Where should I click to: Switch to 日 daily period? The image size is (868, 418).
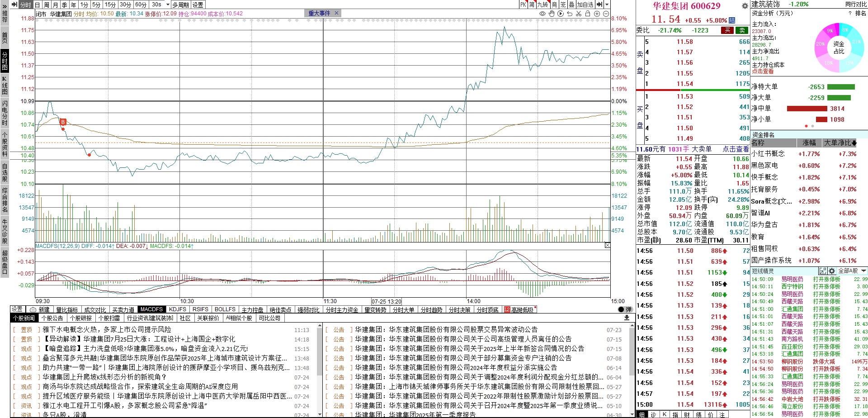click(37, 5)
